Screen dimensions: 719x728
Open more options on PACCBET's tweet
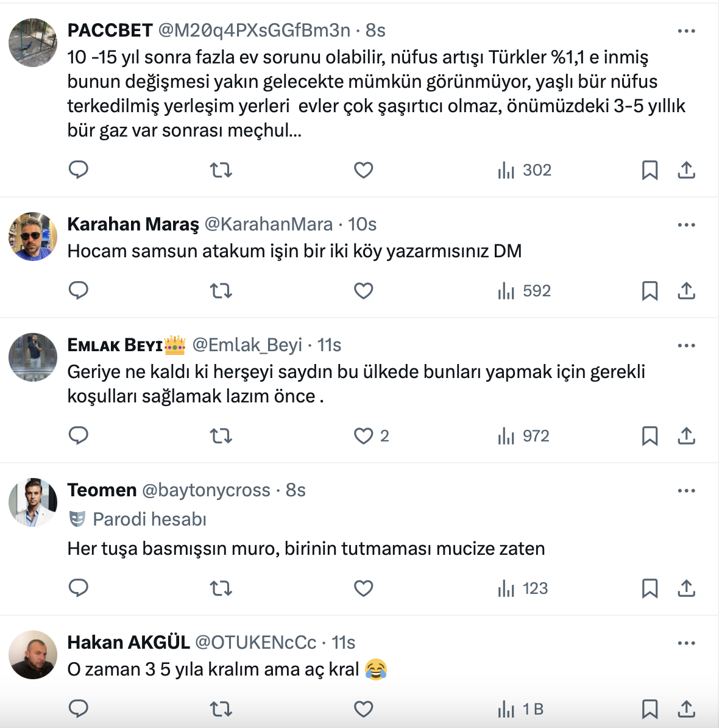686,31
